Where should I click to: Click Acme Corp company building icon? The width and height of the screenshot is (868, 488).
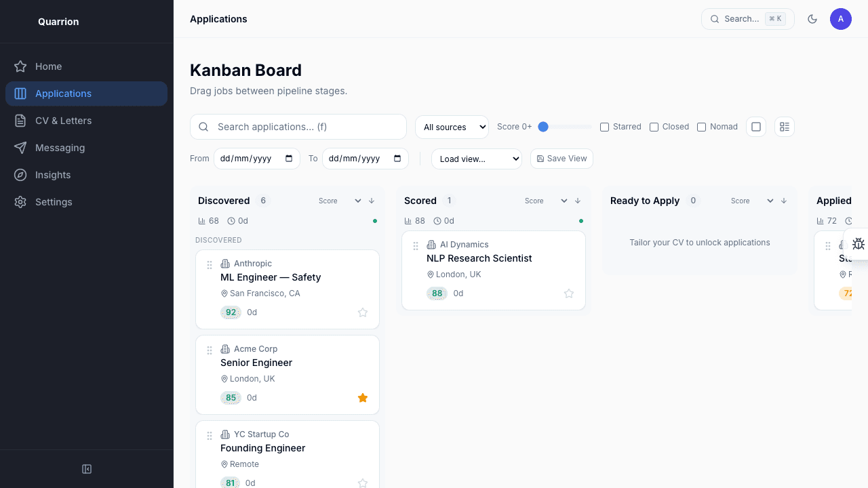225,349
